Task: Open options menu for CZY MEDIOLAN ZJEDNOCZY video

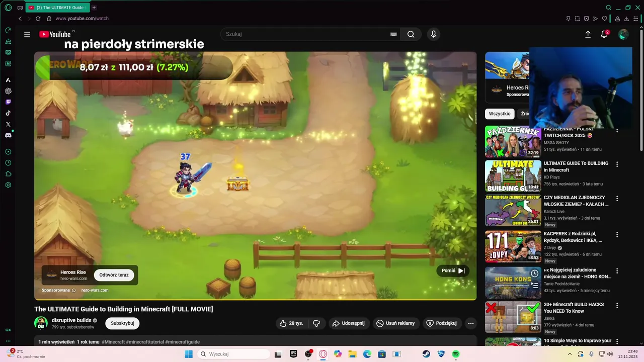Action: pyautogui.click(x=617, y=199)
